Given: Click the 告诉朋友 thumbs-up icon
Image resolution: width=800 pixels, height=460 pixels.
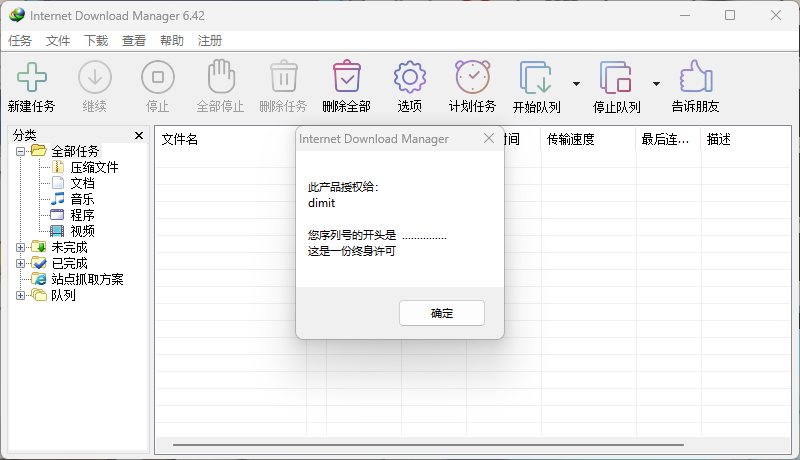Looking at the screenshot, I should 695,76.
